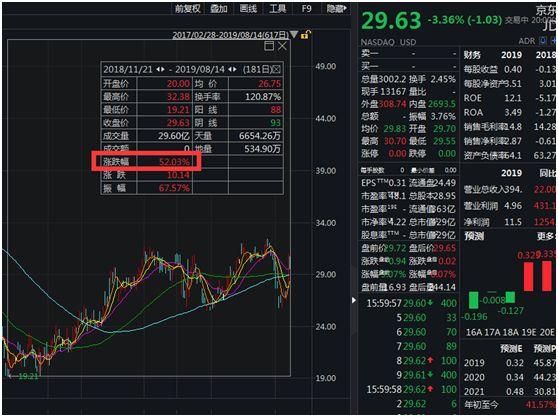Screen dimensions: 558x417
Task: Select the 财务 financials header
Action: pos(472,55)
